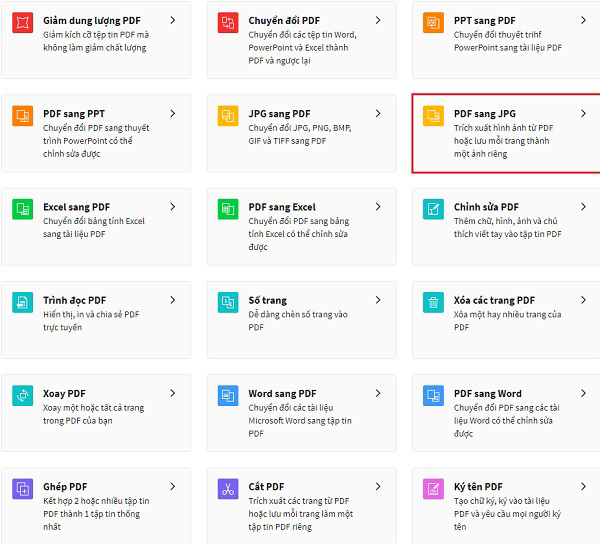Open chevron arrow on Cắt PDF card
Image resolution: width=600 pixels, height=544 pixels.
pos(378,486)
